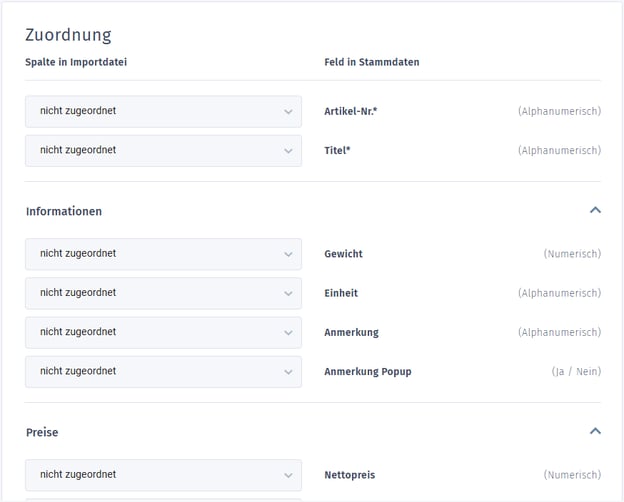The image size is (624, 502).
Task: Click the 'Einheit' field label
Action: point(341,293)
